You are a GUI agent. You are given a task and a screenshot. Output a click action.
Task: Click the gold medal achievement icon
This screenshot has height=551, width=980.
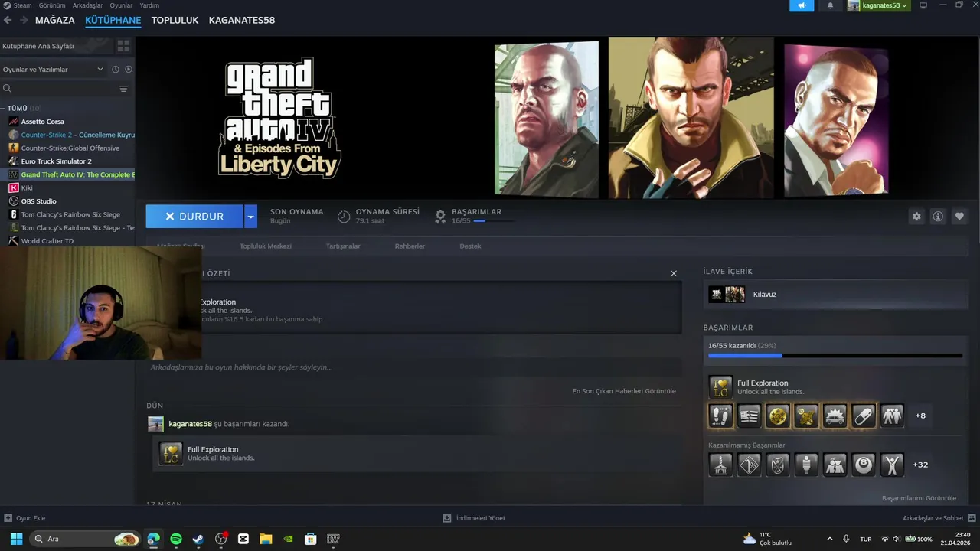778,416
